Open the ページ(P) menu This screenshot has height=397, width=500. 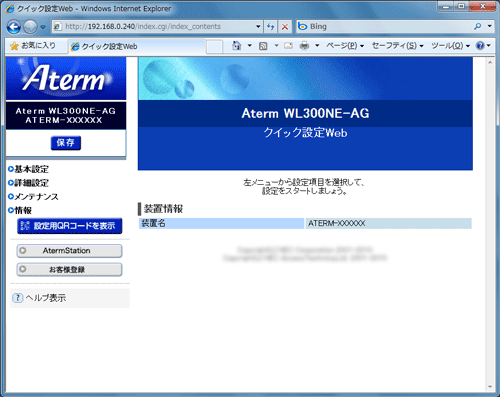point(345,46)
